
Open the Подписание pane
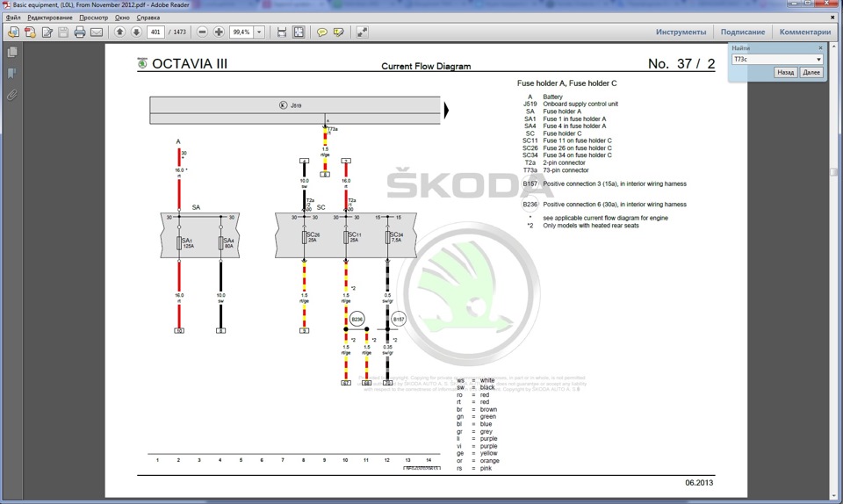pyautogui.click(x=743, y=32)
